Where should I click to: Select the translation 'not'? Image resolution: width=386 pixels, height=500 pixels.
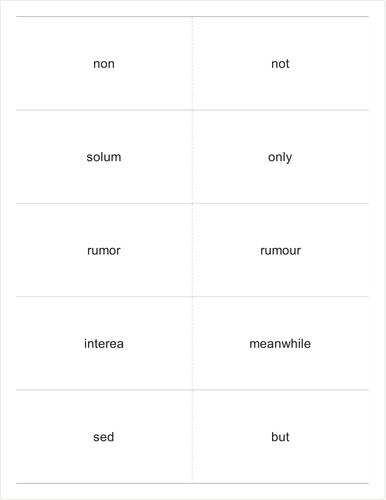tap(280, 64)
